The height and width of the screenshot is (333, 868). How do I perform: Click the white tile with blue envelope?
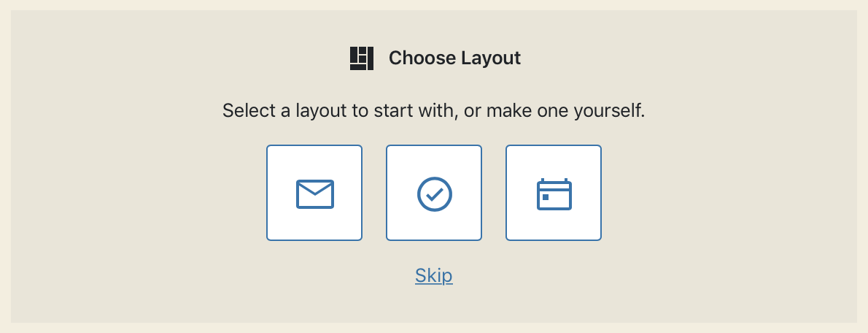314,193
